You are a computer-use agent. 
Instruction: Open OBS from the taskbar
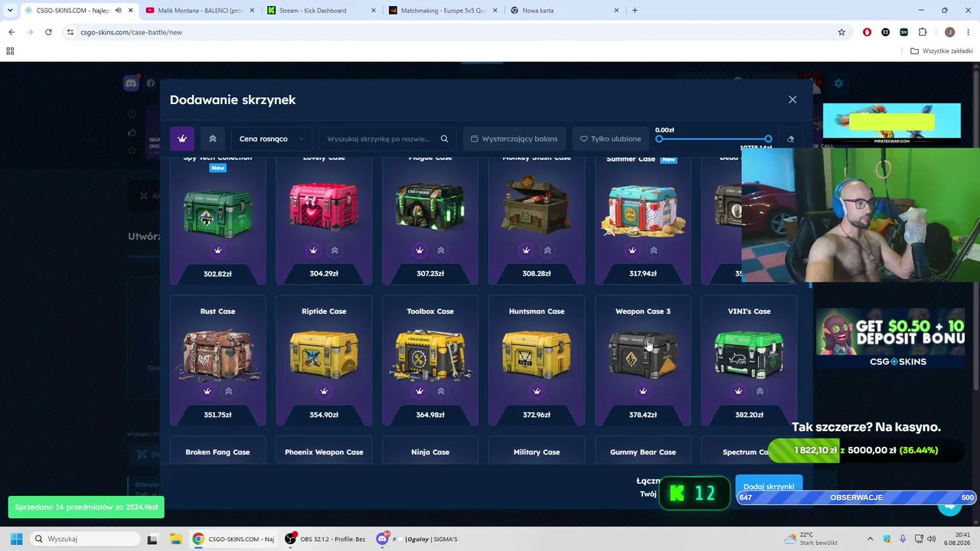pyautogui.click(x=324, y=539)
